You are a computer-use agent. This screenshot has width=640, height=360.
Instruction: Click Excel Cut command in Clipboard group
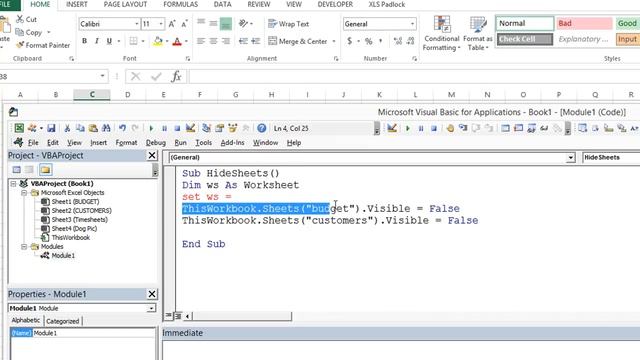[x=27, y=19]
